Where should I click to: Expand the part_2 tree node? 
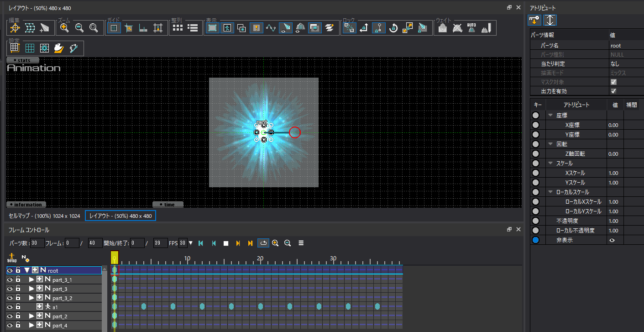click(31, 316)
